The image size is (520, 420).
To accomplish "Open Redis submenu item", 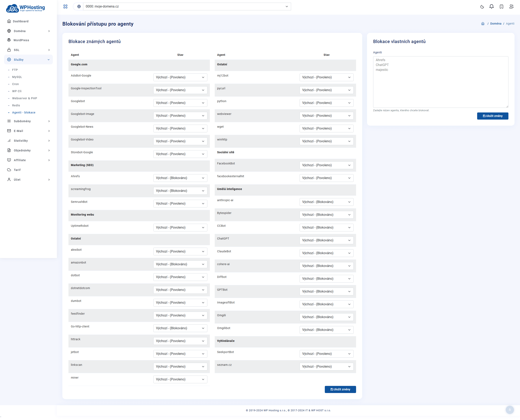I will (x=16, y=105).
